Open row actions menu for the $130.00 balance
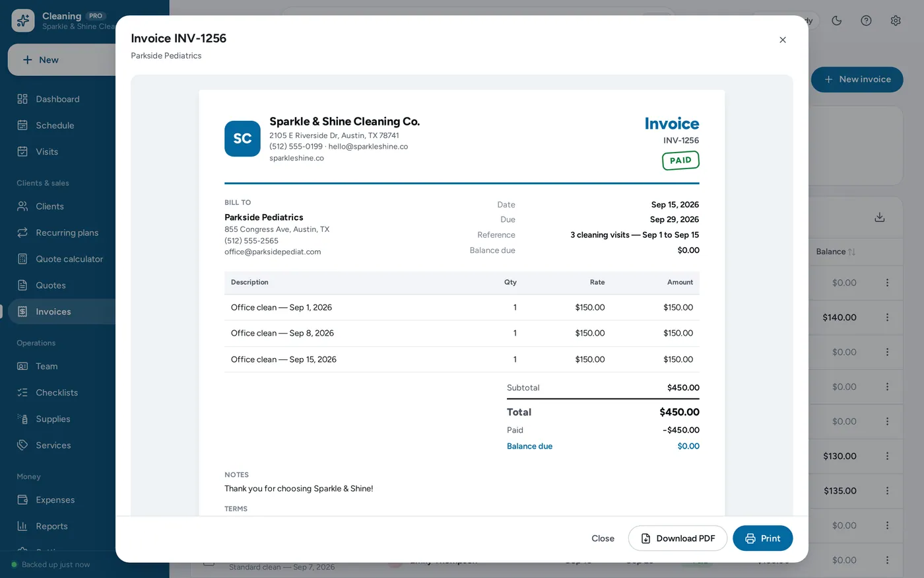The width and height of the screenshot is (924, 578). pos(887,456)
